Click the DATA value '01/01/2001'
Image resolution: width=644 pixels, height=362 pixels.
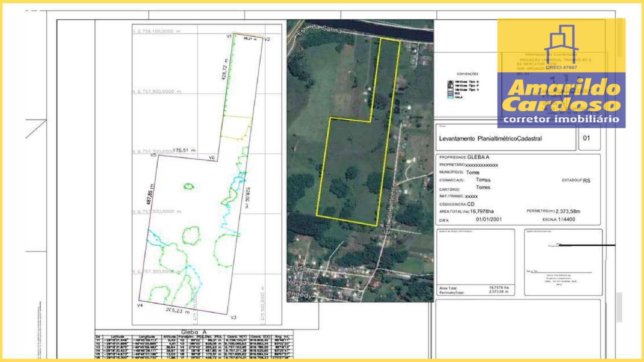(489, 219)
